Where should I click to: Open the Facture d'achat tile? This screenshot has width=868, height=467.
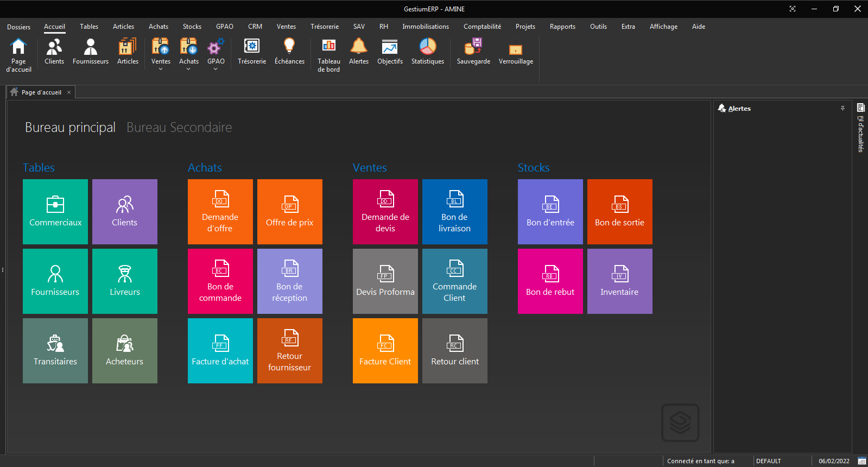[220, 351]
